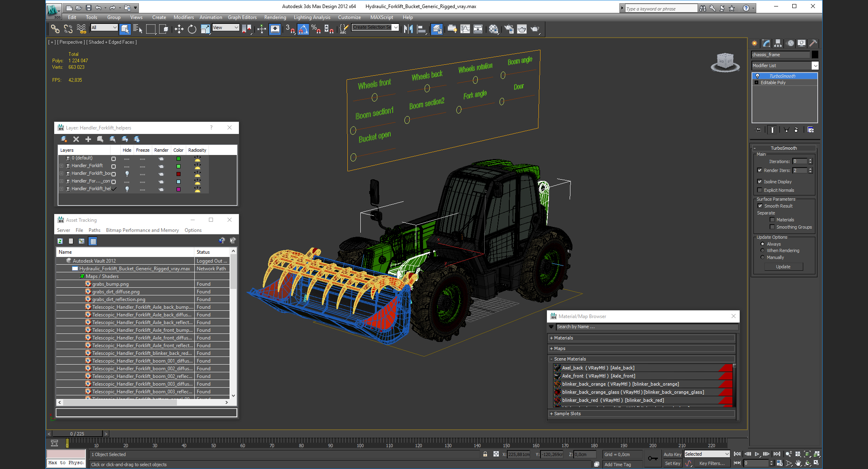Expand the Editable Poly stack entry

click(x=756, y=83)
